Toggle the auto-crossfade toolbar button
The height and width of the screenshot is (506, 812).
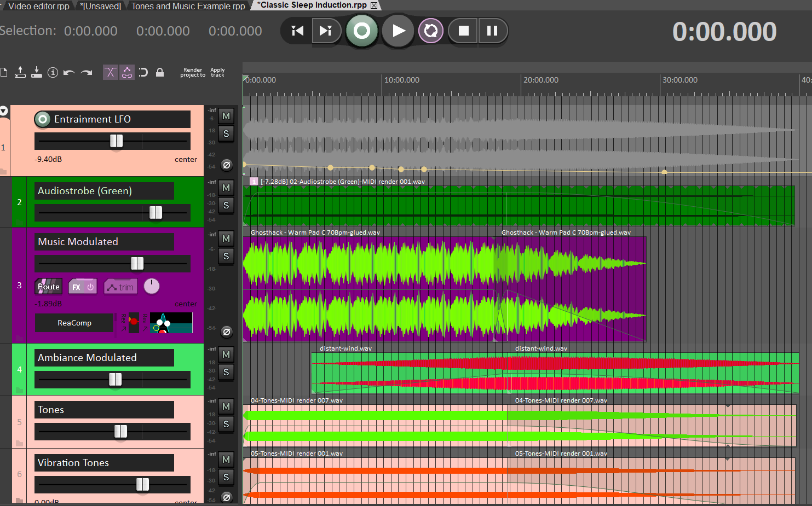(110, 72)
